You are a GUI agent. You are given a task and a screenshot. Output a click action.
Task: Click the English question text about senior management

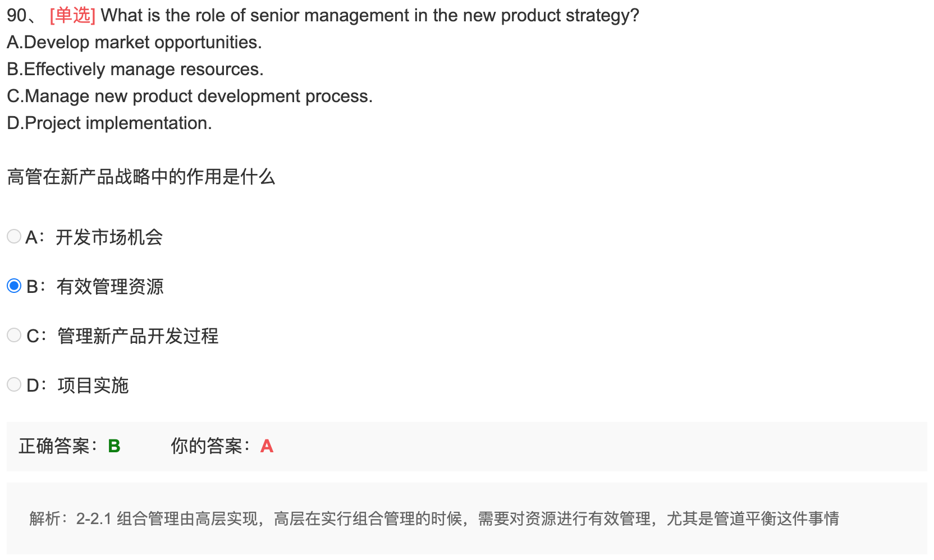pos(370,15)
